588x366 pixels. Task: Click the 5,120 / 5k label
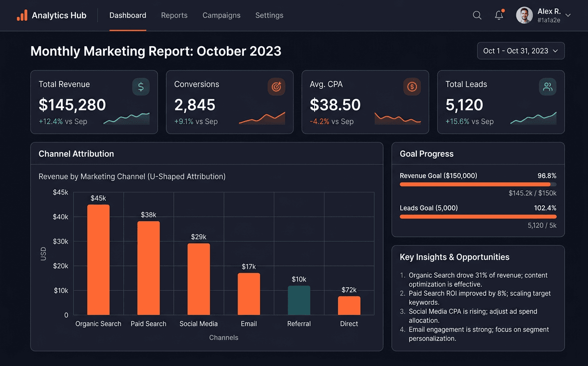[x=542, y=226]
